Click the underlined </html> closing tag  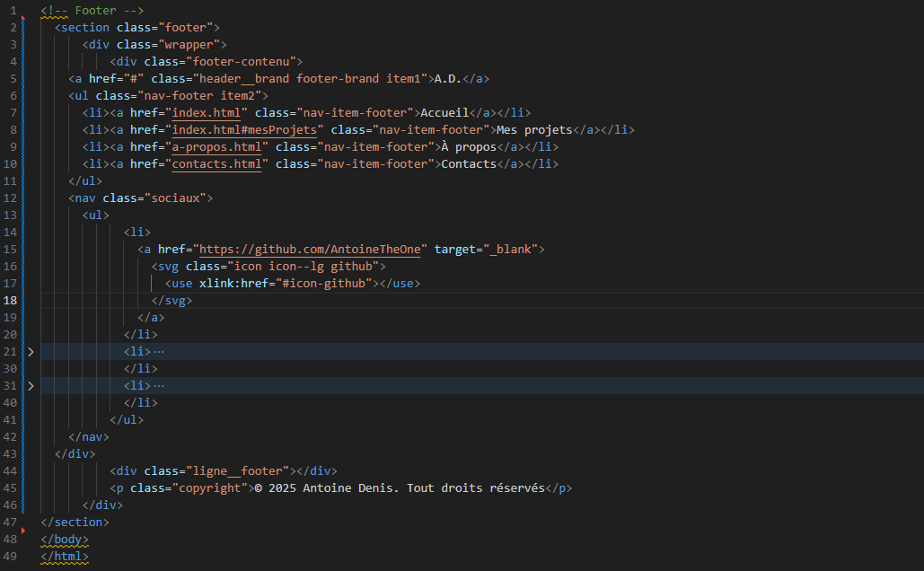coord(64,556)
